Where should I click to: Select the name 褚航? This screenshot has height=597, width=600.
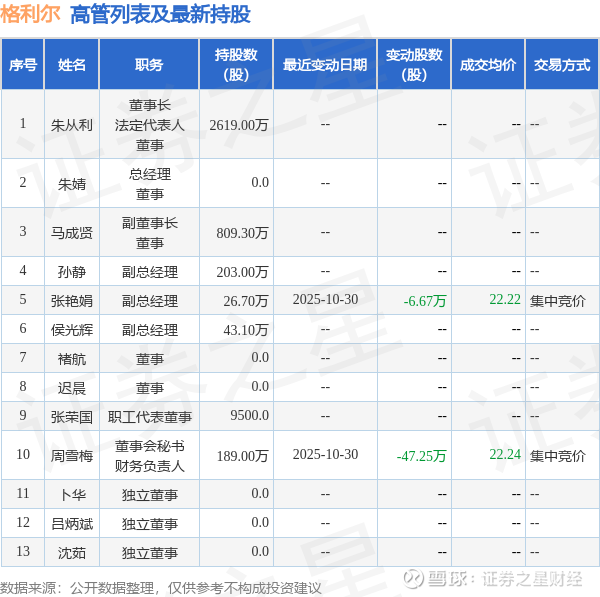click(x=72, y=359)
